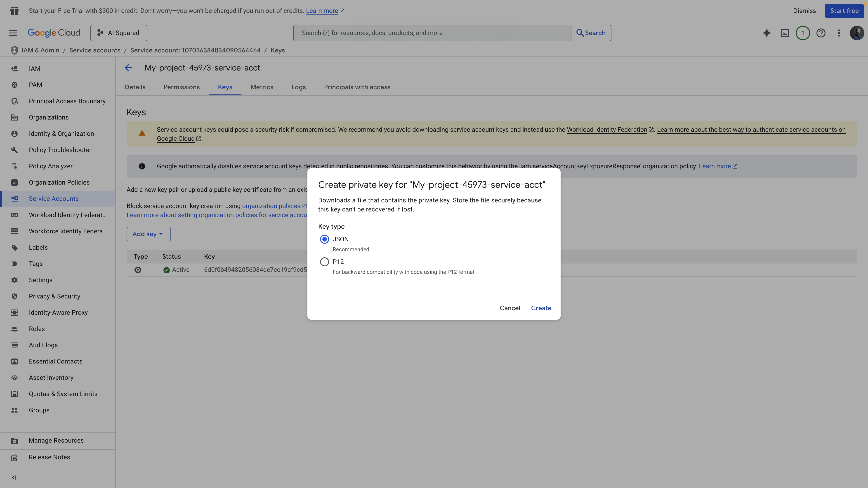The image size is (868, 488).
Task: Go to IAM & Admin breadcrumb
Action: (40, 50)
